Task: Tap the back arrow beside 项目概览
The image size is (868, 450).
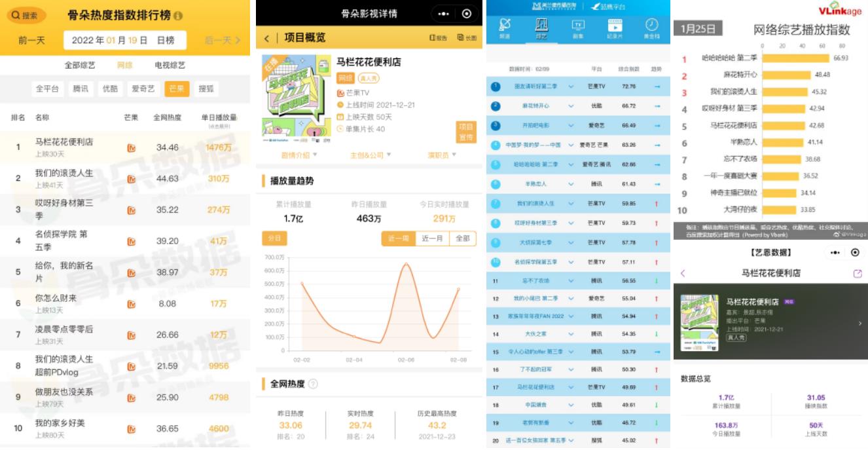Action: 266,39
